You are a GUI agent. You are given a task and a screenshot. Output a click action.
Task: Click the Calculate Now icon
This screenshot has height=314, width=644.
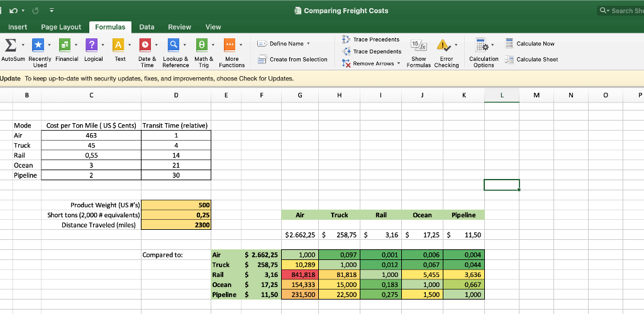tap(509, 43)
